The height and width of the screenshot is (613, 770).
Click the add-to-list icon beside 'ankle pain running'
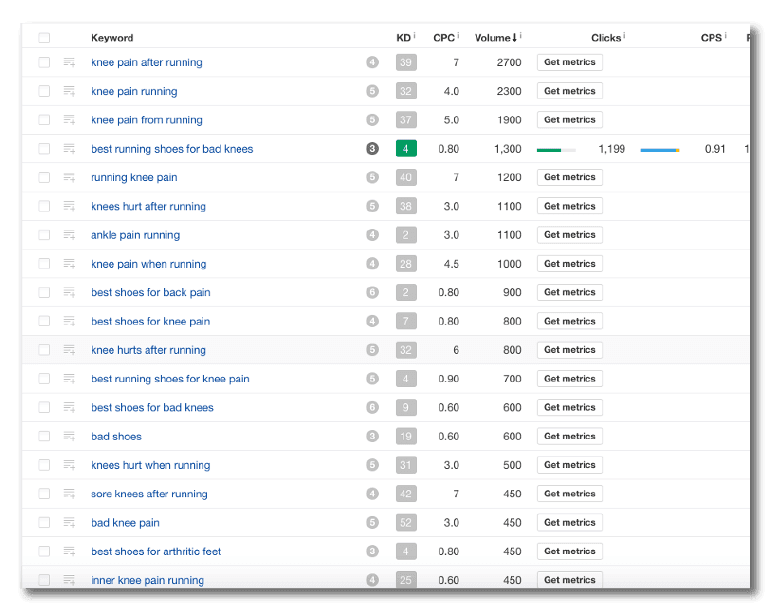click(x=70, y=235)
